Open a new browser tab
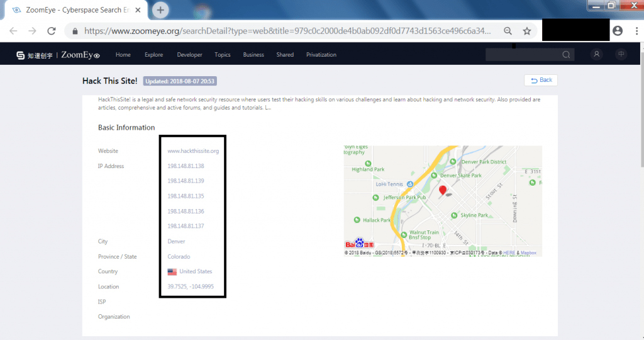644x340 pixels. [x=160, y=10]
